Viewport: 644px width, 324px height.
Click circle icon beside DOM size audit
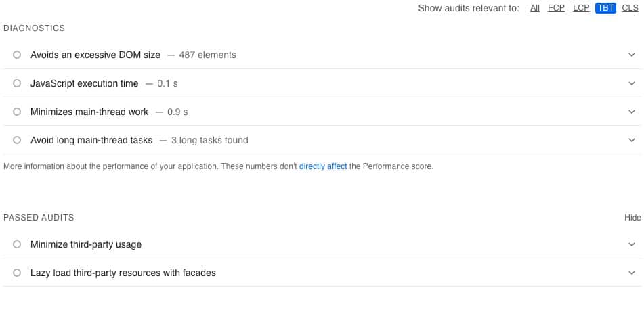coord(17,55)
